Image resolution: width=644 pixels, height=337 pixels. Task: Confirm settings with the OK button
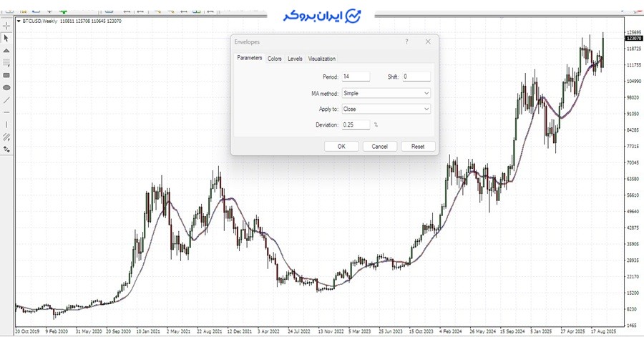coord(341,146)
